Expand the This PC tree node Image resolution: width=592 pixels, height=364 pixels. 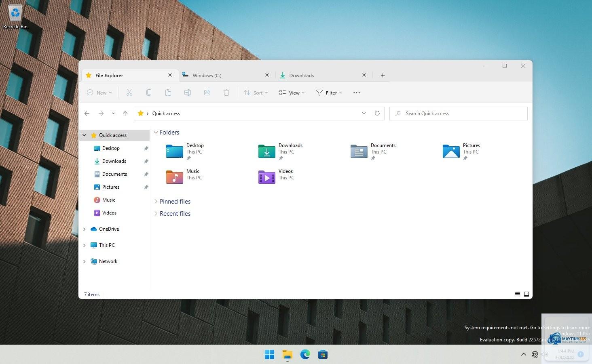point(85,245)
